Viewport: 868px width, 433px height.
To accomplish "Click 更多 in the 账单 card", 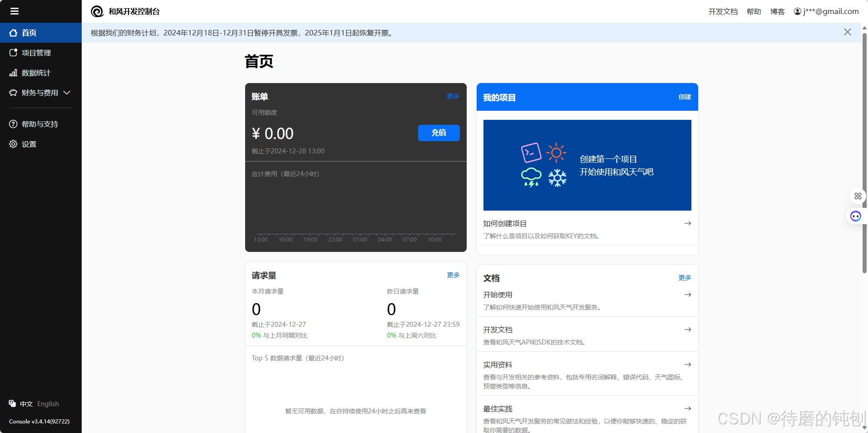I will [x=453, y=96].
